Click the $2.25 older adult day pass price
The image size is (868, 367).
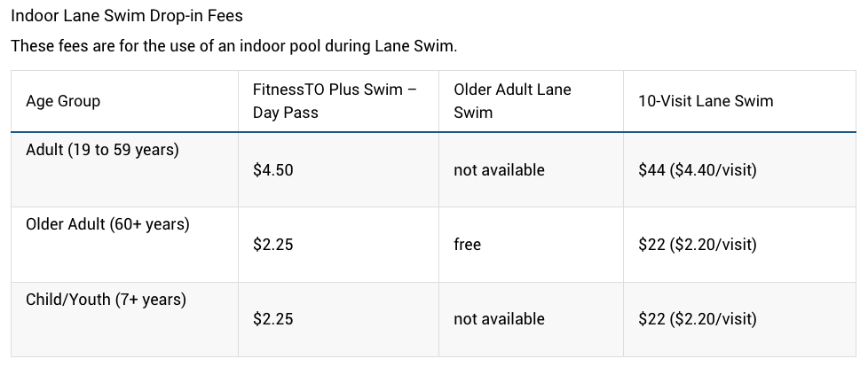pos(272,245)
